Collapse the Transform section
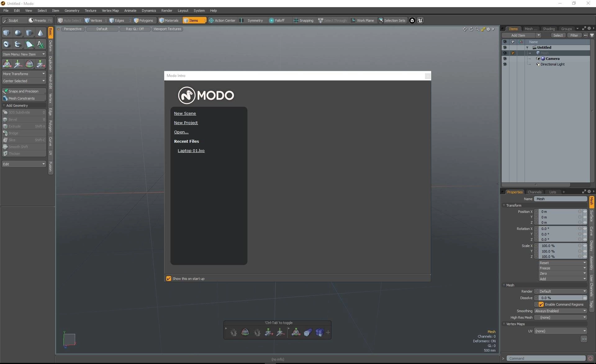This screenshot has width=596, height=364. coord(504,205)
